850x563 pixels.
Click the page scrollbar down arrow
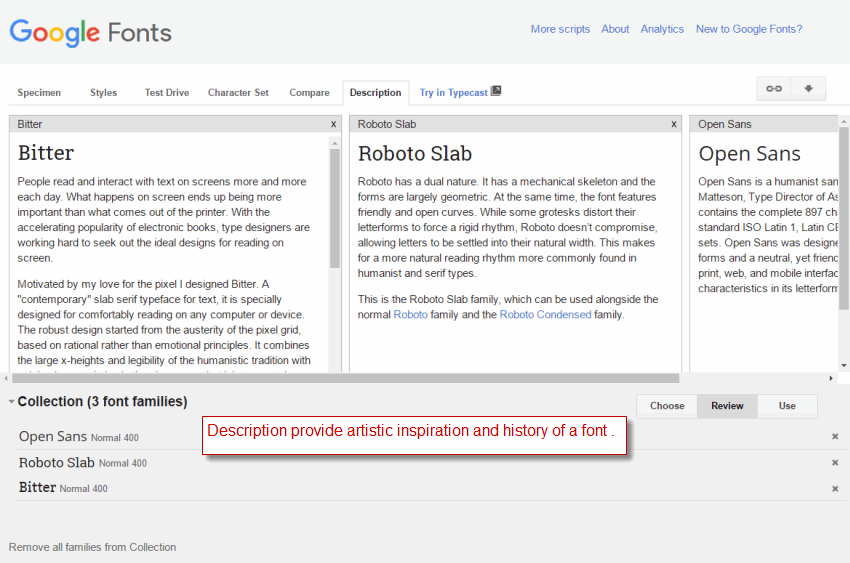(844, 366)
